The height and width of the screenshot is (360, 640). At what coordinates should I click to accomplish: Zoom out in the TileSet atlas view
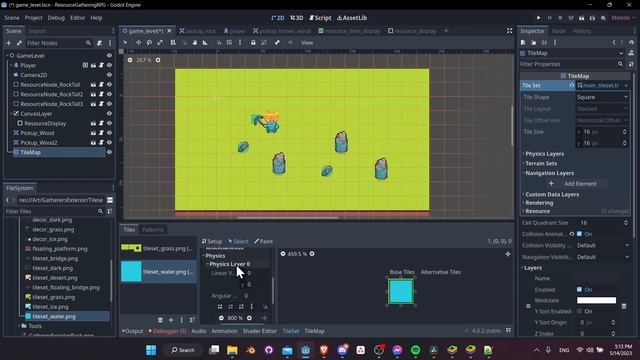tap(283, 254)
